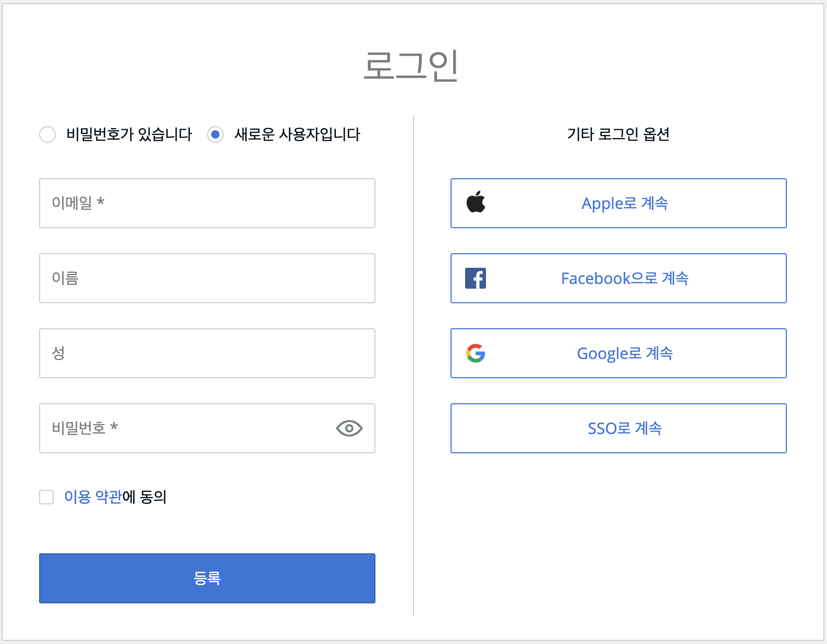Show password with the eye icon
827x644 pixels.
(349, 428)
